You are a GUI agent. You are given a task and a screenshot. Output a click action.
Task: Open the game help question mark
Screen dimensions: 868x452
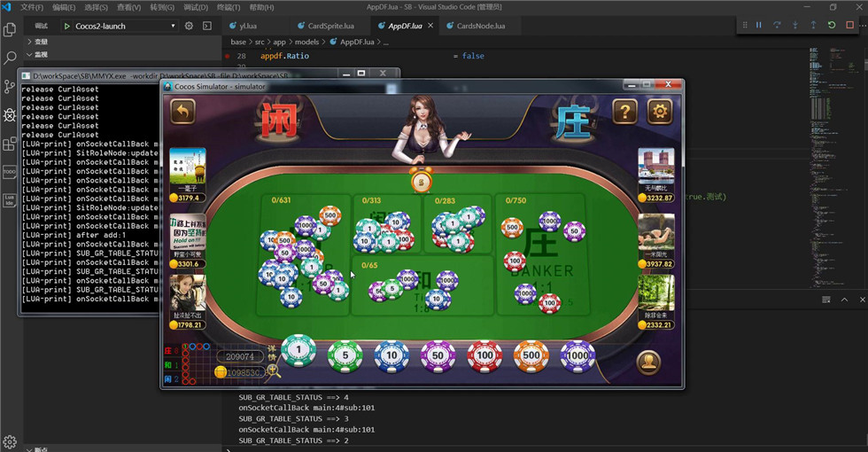[625, 112]
